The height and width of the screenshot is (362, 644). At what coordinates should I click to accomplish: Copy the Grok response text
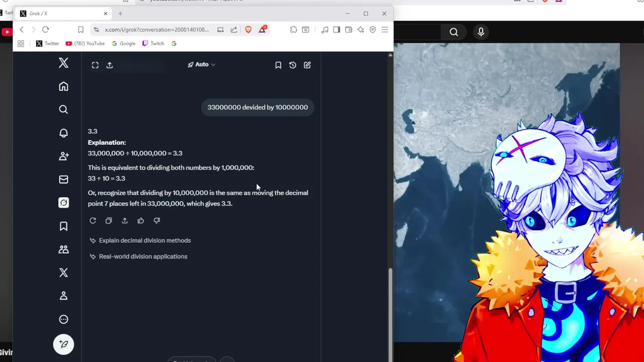[x=109, y=220]
